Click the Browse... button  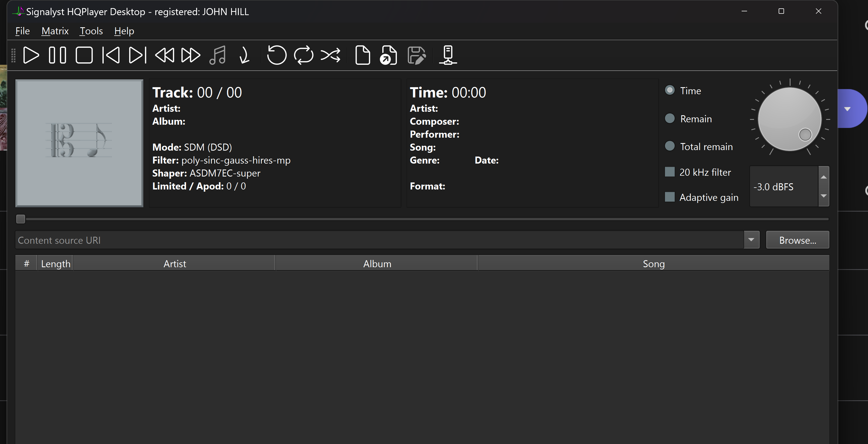click(x=797, y=240)
